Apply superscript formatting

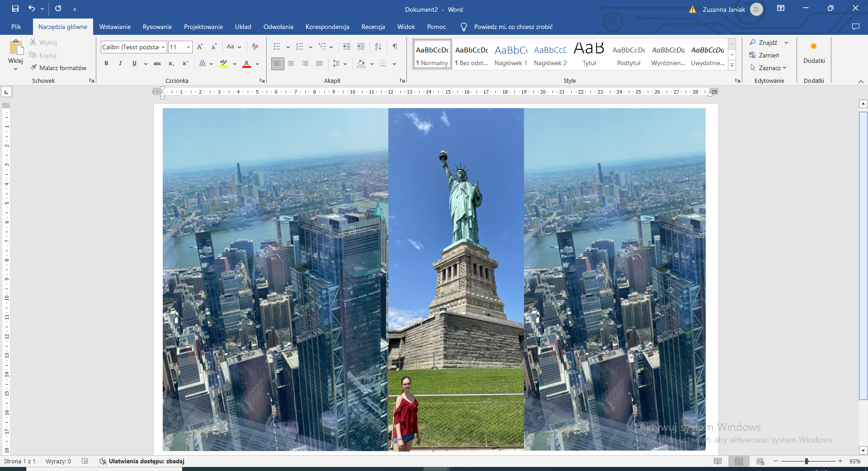point(185,64)
